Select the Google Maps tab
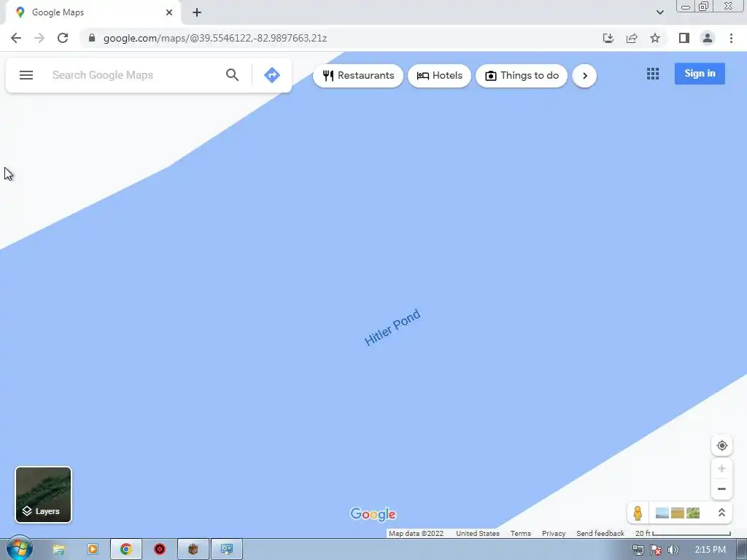 (93, 12)
